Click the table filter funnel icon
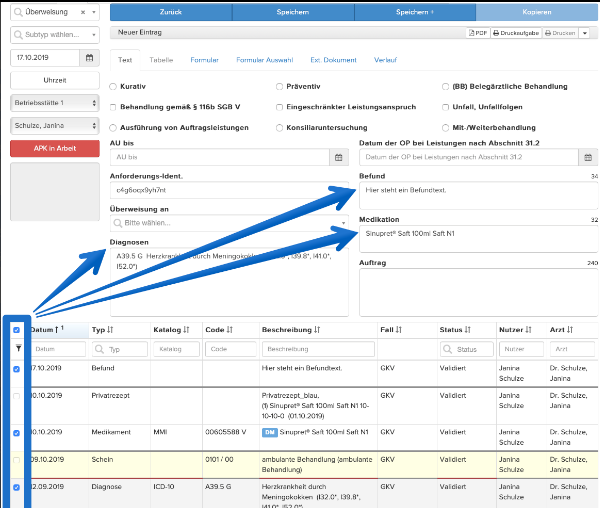The width and height of the screenshot is (600, 508). point(18,348)
